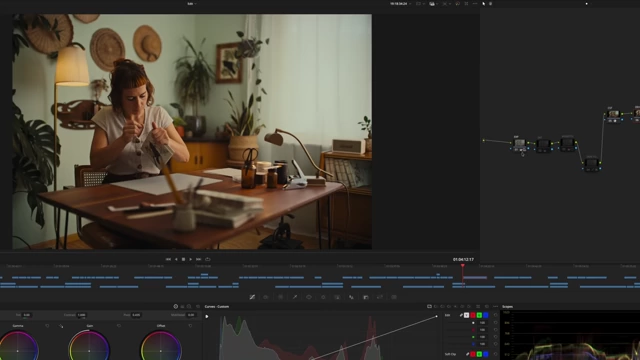Screen dimensions: 640x360
Task: Select the Log wheels mode icon
Action: 189,307
